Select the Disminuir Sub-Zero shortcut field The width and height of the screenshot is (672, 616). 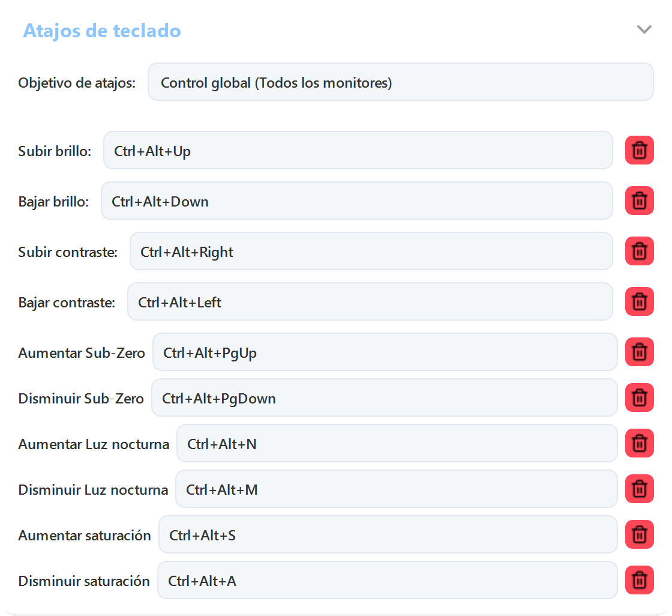[x=385, y=397]
